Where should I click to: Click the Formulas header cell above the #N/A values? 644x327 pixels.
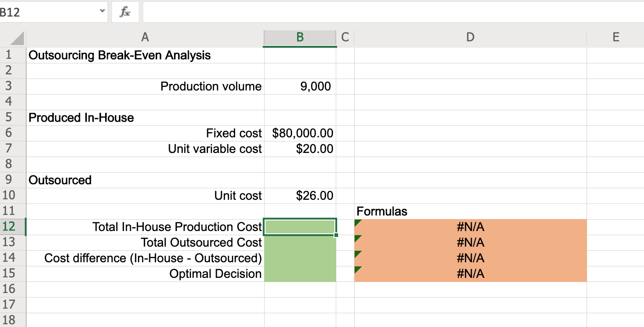pyautogui.click(x=470, y=211)
